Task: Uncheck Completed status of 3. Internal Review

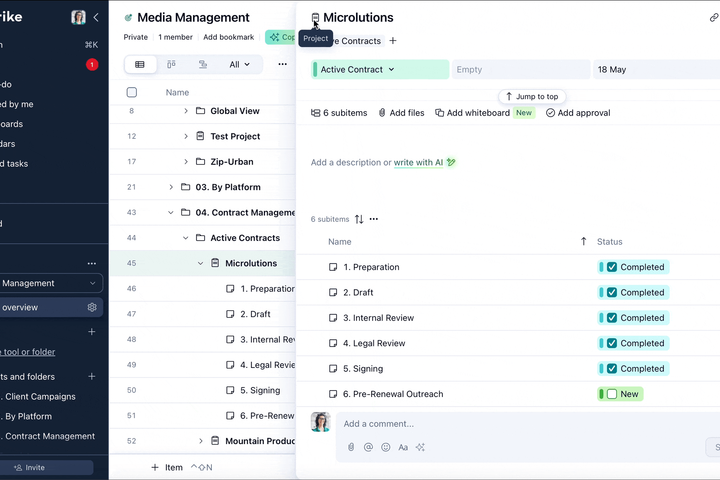Action: 612,318
